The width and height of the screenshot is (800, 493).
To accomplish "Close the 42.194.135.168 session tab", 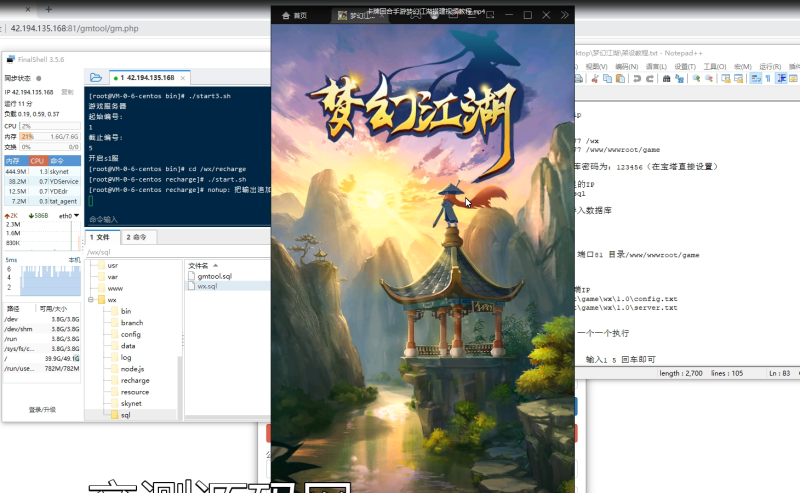I will [183, 78].
